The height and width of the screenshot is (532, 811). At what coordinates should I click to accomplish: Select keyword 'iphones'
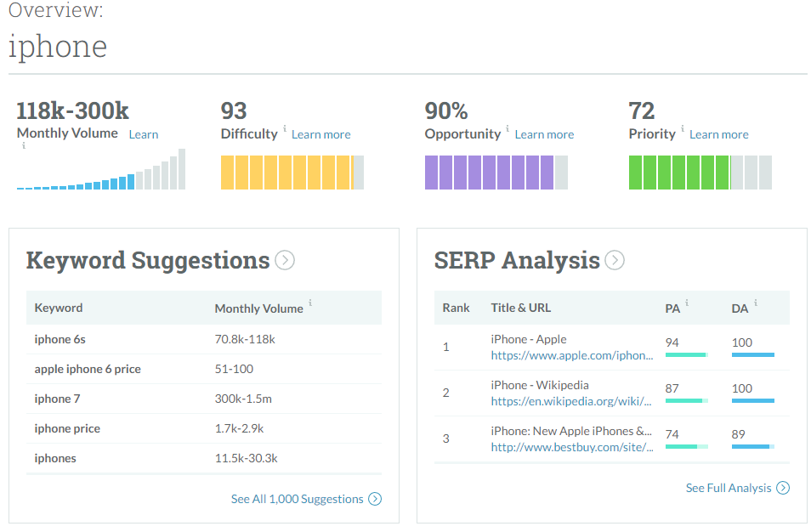[x=54, y=458]
